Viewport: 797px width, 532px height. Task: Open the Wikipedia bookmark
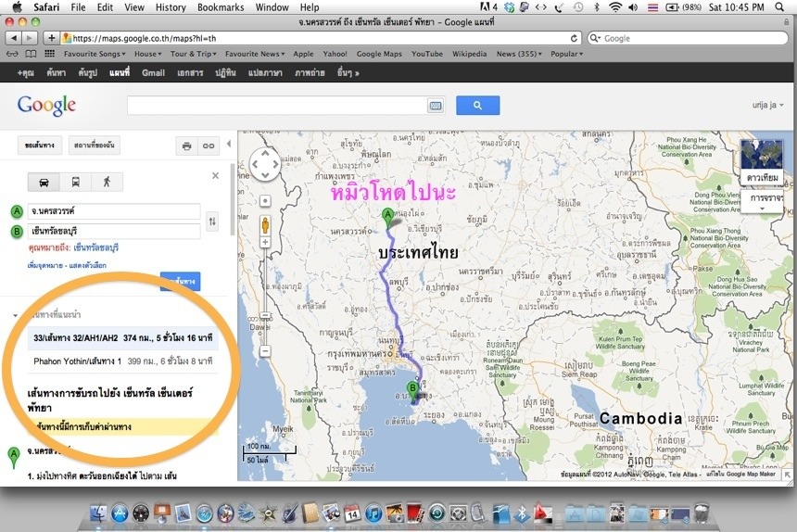point(469,54)
